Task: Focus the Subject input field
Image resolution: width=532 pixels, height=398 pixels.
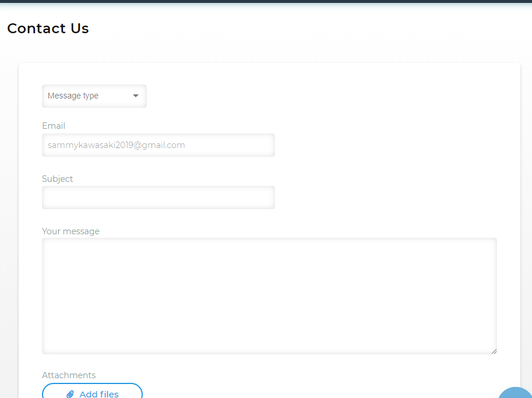Action: (x=158, y=198)
